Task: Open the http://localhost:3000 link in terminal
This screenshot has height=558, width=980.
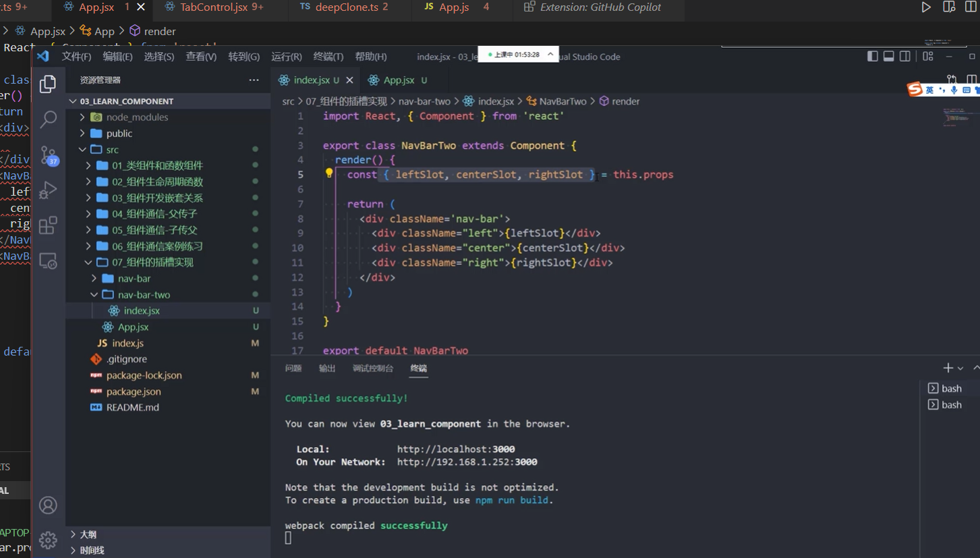Action: (x=455, y=449)
